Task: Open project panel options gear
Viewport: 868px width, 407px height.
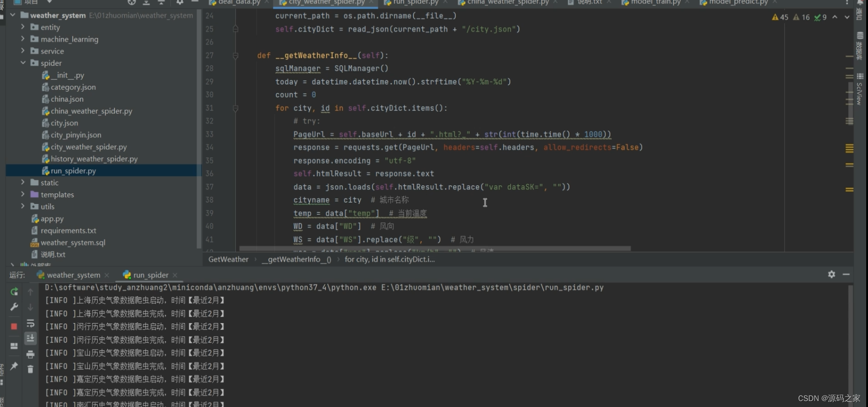Action: tap(180, 2)
